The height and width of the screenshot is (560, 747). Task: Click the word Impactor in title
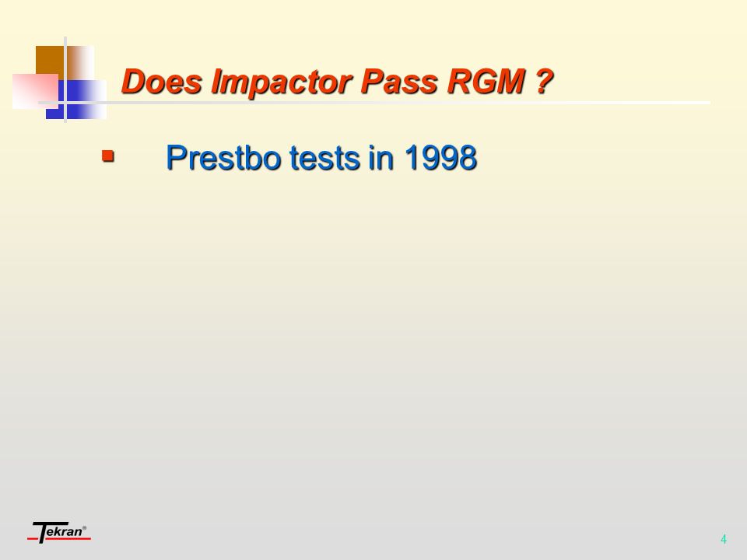click(x=282, y=82)
